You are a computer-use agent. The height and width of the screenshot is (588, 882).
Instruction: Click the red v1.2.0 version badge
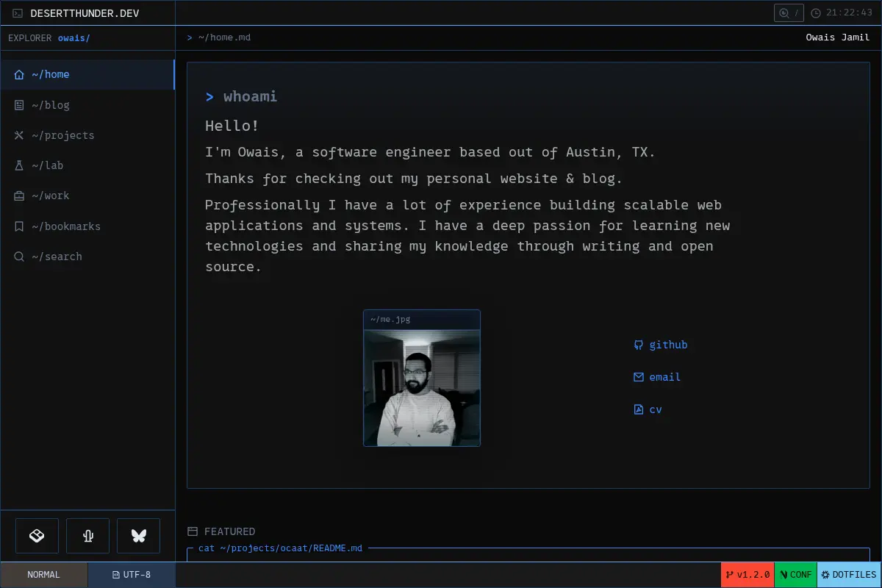pos(747,575)
